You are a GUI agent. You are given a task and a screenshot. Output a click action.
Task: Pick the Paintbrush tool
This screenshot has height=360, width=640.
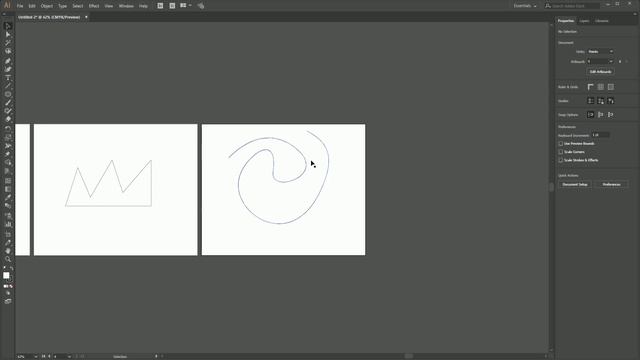click(8, 103)
